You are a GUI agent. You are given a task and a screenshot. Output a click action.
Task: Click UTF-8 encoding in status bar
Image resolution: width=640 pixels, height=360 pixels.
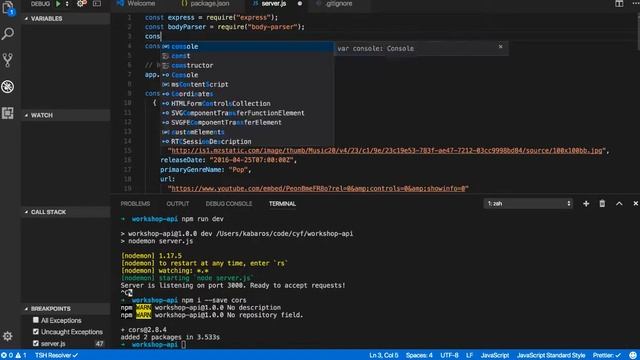(449, 356)
